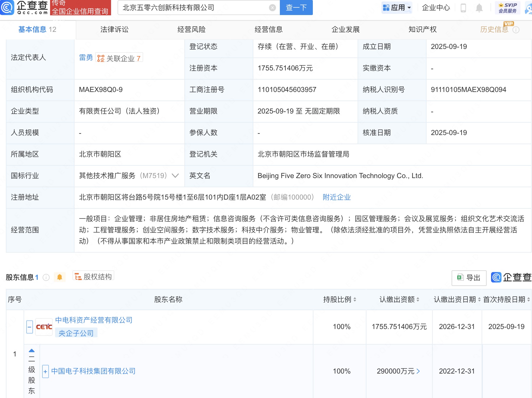Clear the search box text

click(272, 8)
